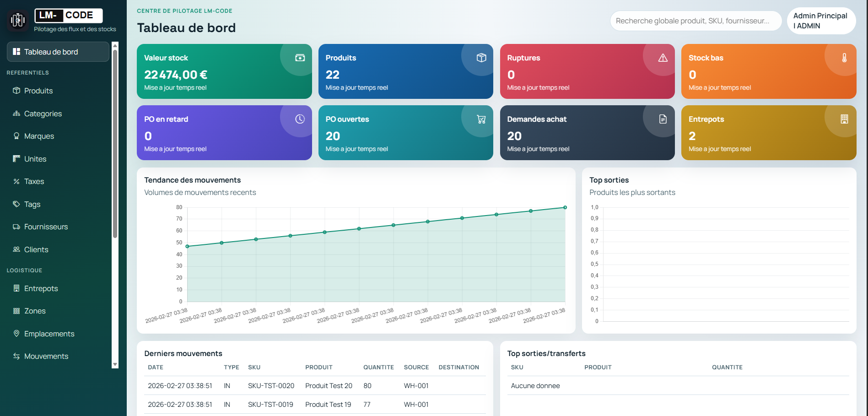Click the global search field
This screenshot has height=416, width=868.
[695, 21]
